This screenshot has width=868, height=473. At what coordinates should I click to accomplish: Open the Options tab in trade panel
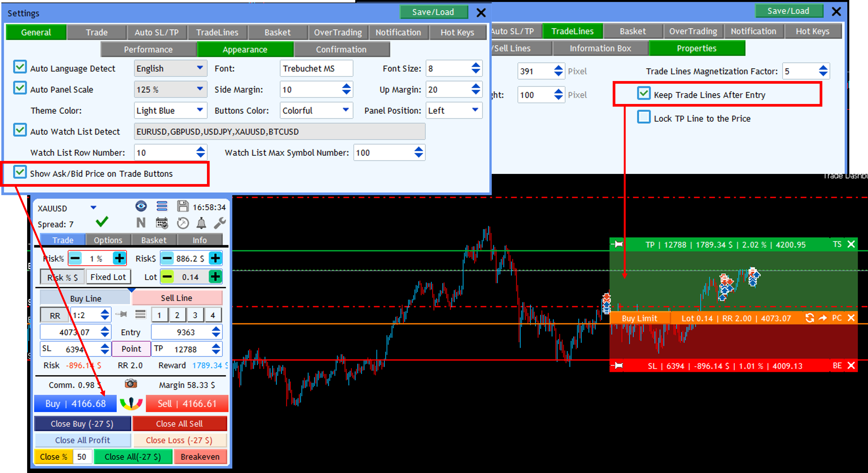(108, 240)
